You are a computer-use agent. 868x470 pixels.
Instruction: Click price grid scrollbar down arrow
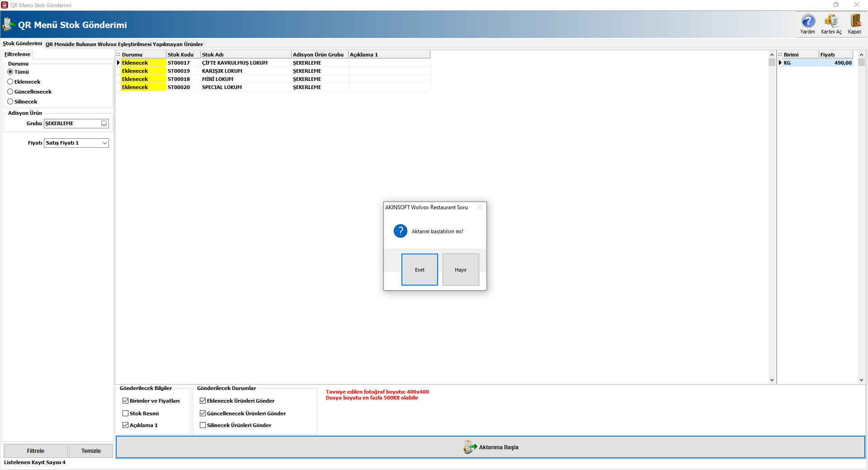coord(861,380)
